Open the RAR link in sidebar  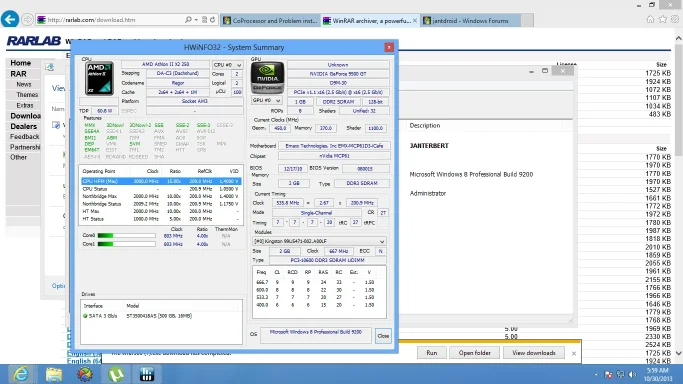point(18,74)
